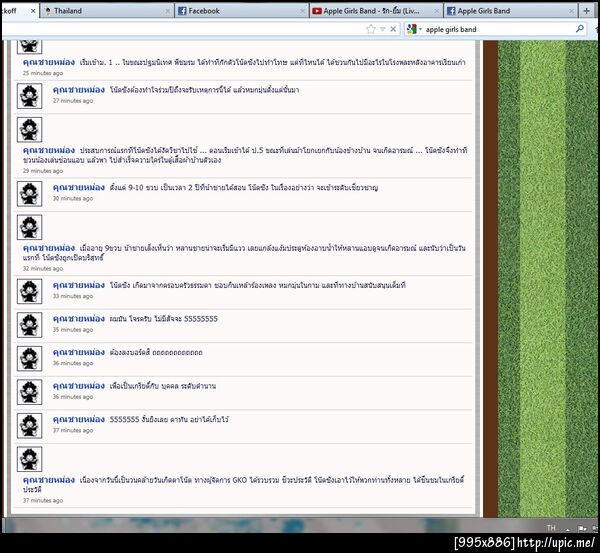The height and width of the screenshot is (553, 600).
Task: Click timestamp under the ดดดดดดด comment
Action: [73, 363]
